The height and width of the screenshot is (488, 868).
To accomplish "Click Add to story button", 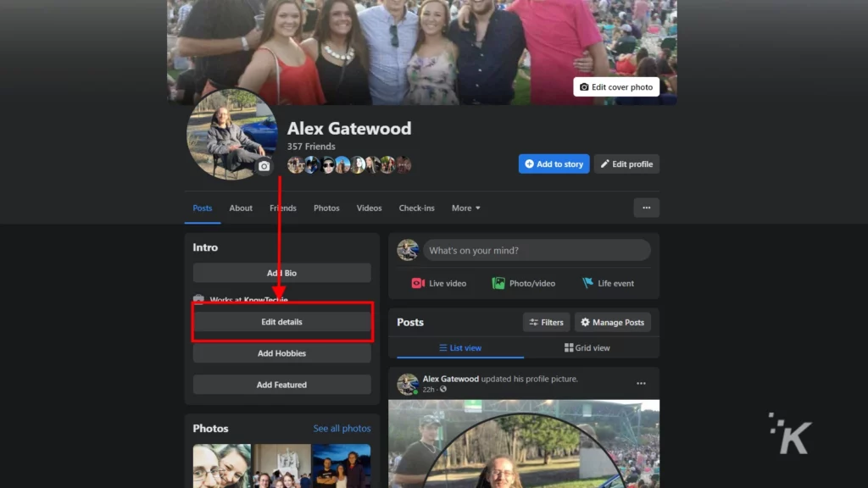I will 554,164.
